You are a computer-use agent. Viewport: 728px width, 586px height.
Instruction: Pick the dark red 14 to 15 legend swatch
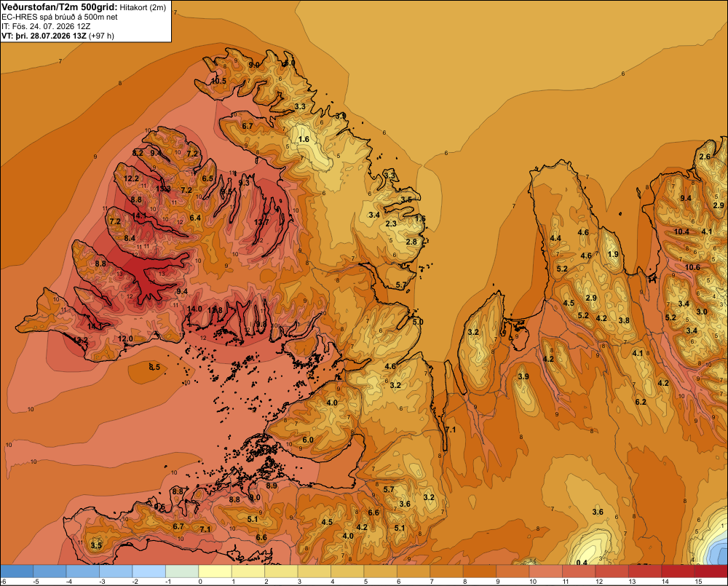click(x=678, y=571)
